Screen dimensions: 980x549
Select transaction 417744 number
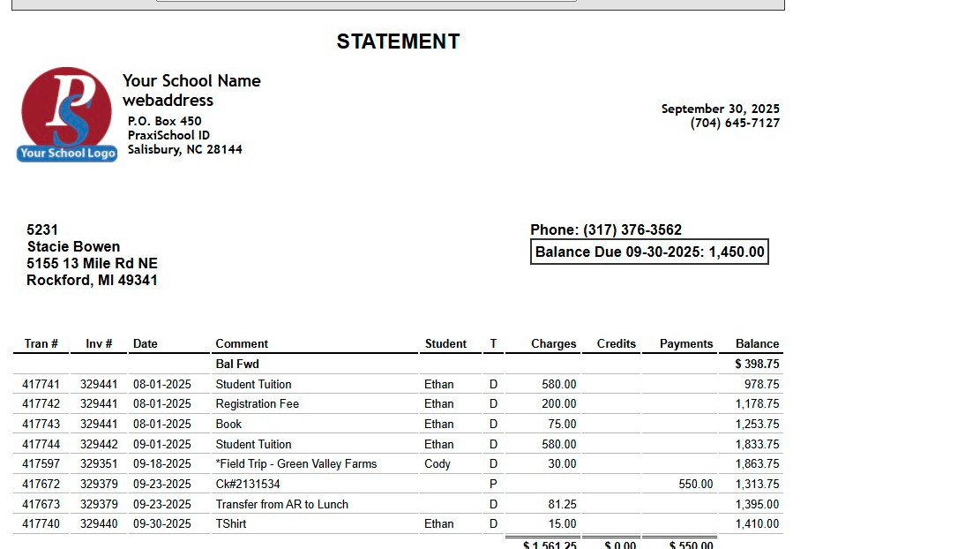(x=41, y=445)
